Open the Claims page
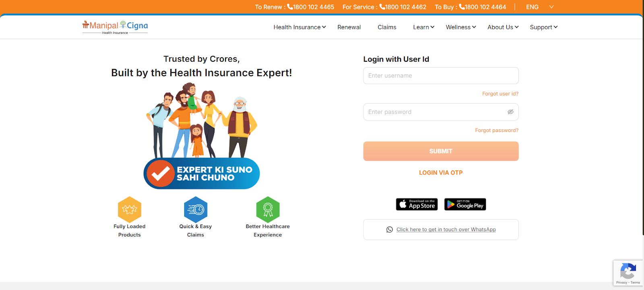Image resolution: width=644 pixels, height=290 pixels. click(387, 27)
